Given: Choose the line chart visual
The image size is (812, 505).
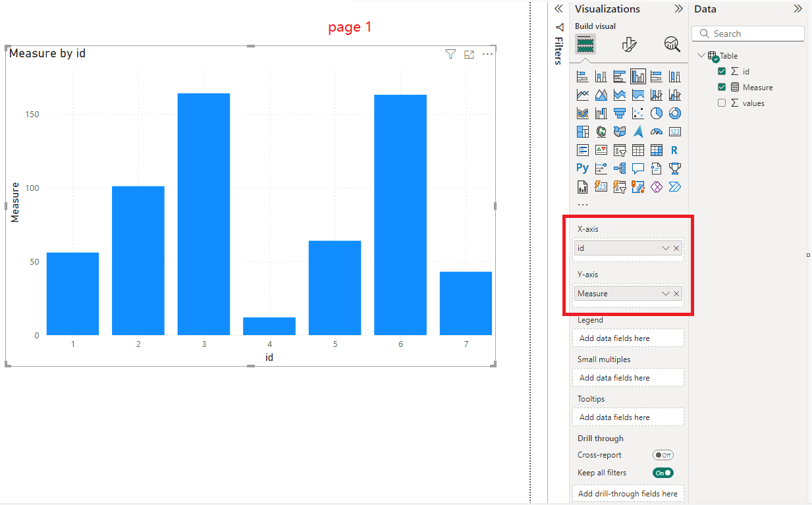Looking at the screenshot, I should click(582, 95).
